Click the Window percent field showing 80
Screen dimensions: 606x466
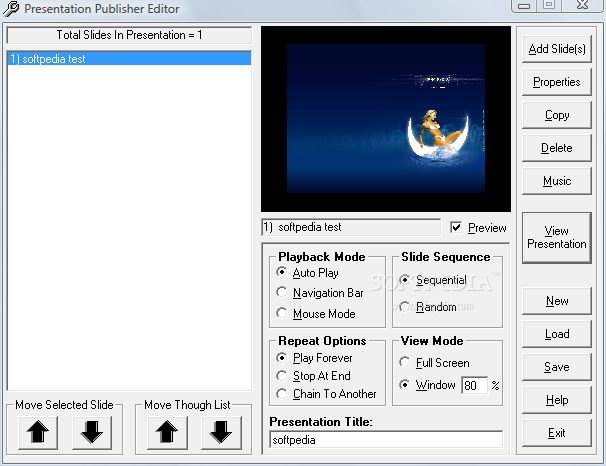click(475, 385)
